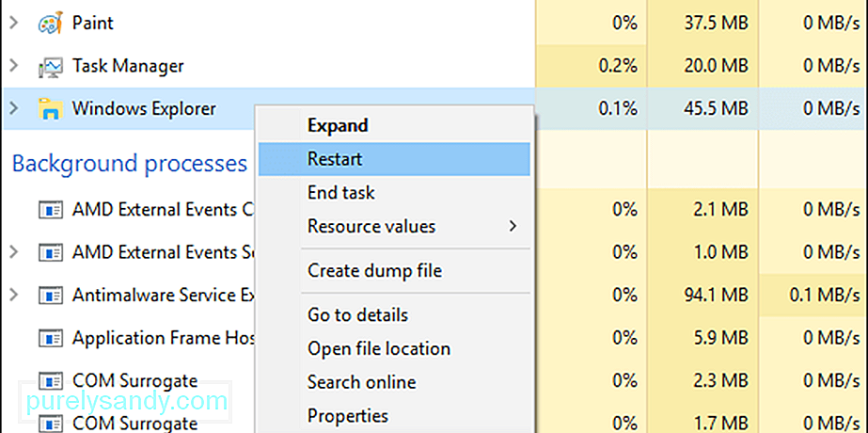Viewport: 868px width, 433px height.
Task: Click the Background processes heading
Action: coord(130,164)
